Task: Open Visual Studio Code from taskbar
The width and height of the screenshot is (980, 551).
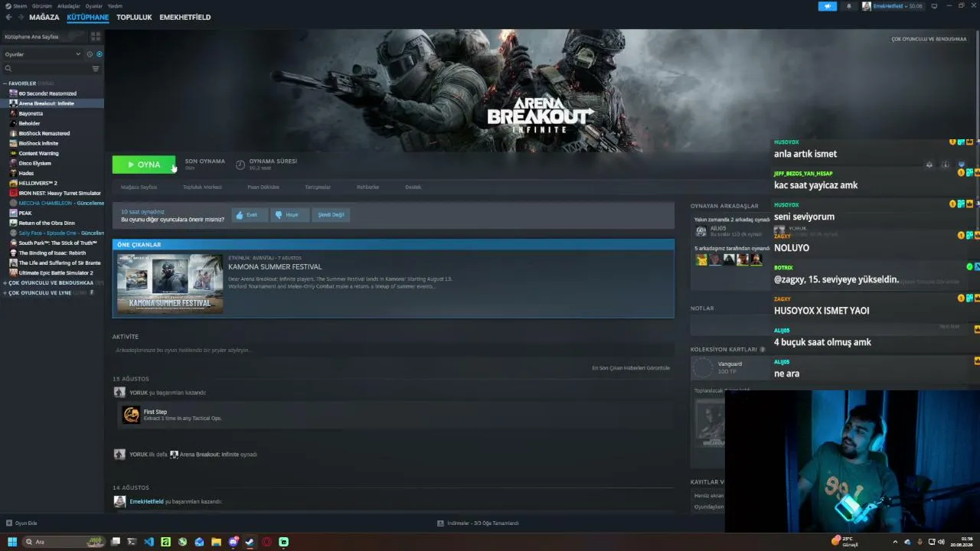Action: 149,542
